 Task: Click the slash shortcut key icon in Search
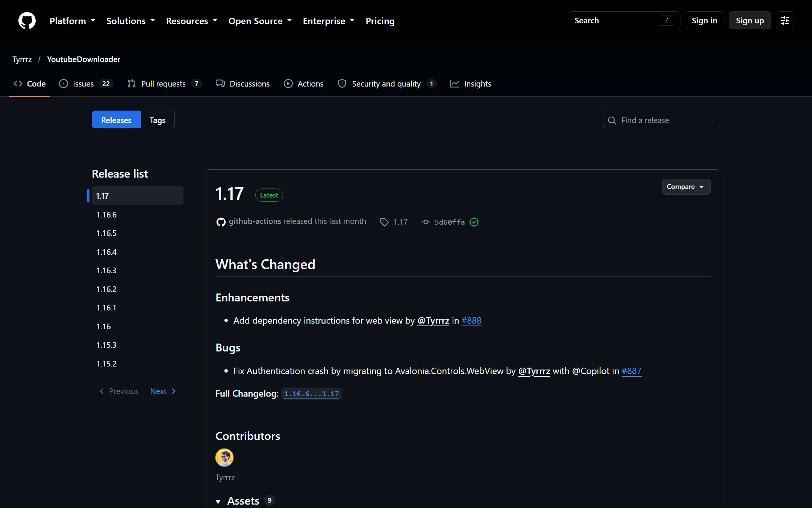click(667, 20)
